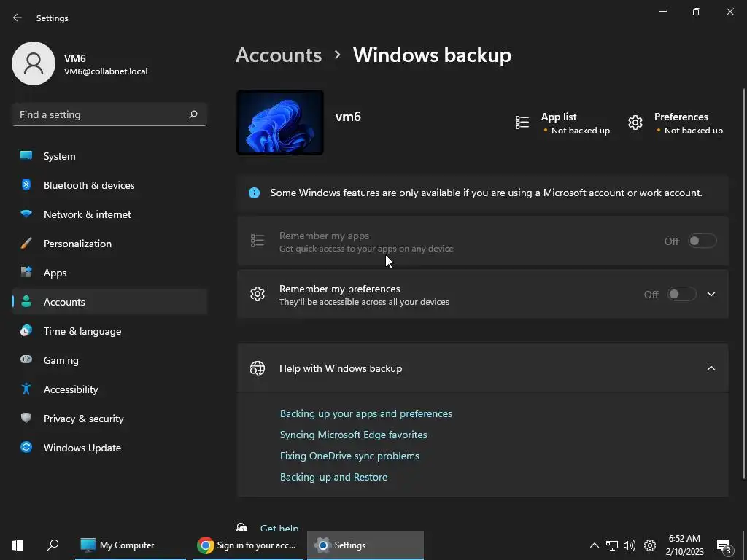Click the taskbar search icon
The width and height of the screenshot is (747, 560).
point(53,545)
